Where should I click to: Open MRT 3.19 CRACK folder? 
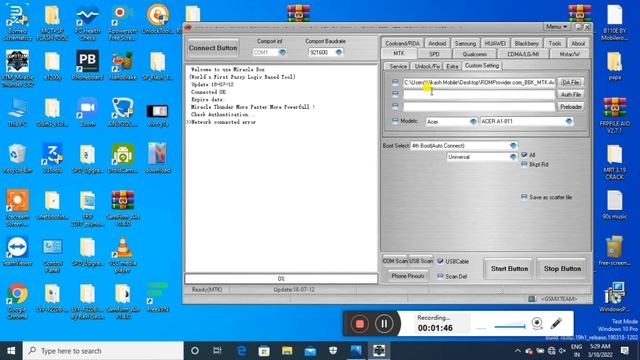coord(615,162)
